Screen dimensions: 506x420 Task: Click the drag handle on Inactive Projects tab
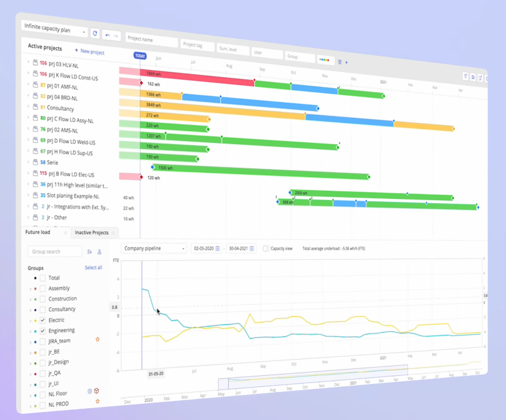pyautogui.click(x=113, y=233)
